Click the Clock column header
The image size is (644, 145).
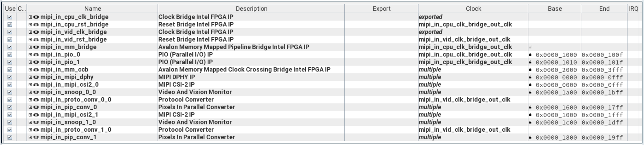pos(473,9)
